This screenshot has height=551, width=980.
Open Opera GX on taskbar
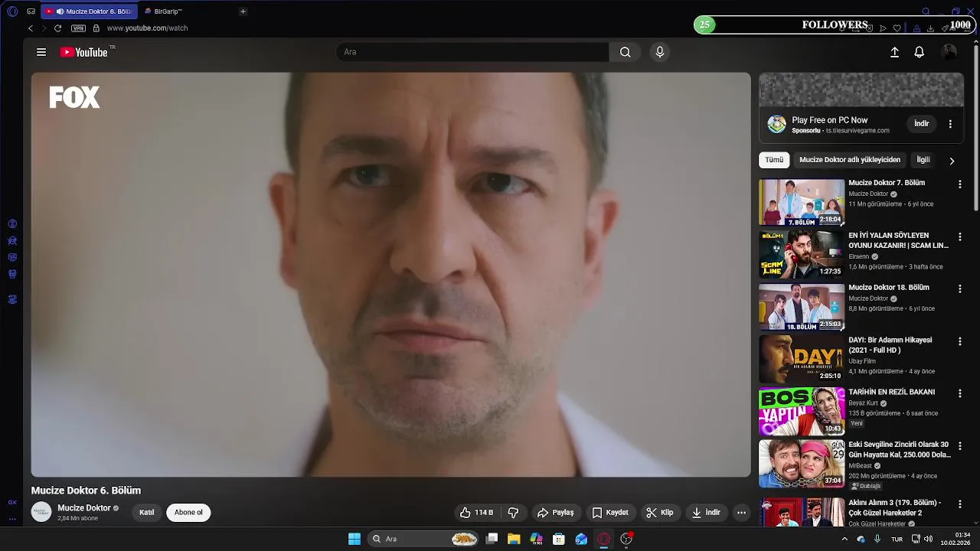click(x=603, y=539)
